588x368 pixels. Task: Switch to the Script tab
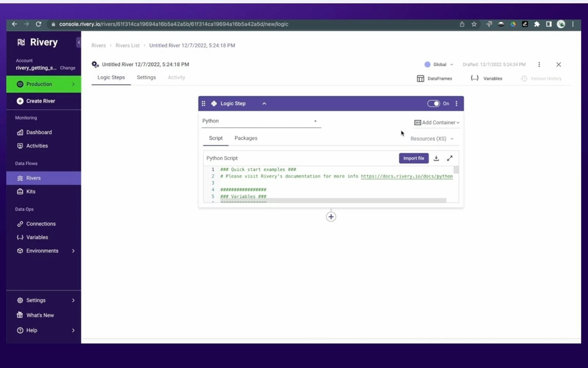click(x=216, y=138)
